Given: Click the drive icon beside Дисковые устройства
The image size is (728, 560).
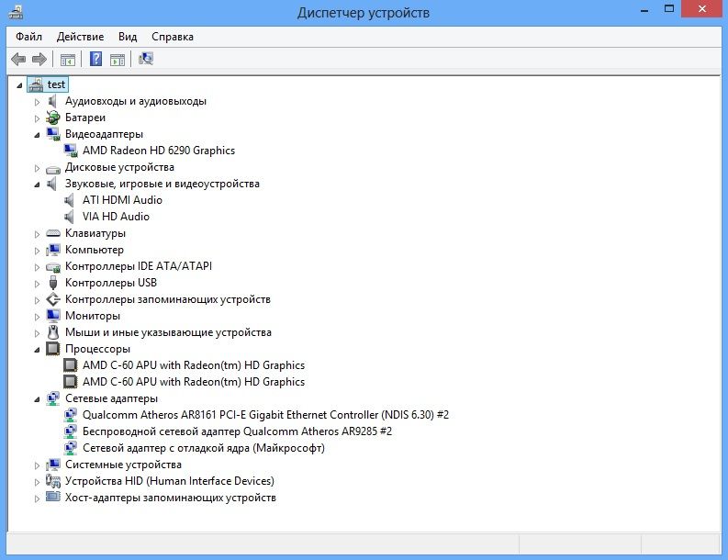Looking at the screenshot, I should pos(53,168).
